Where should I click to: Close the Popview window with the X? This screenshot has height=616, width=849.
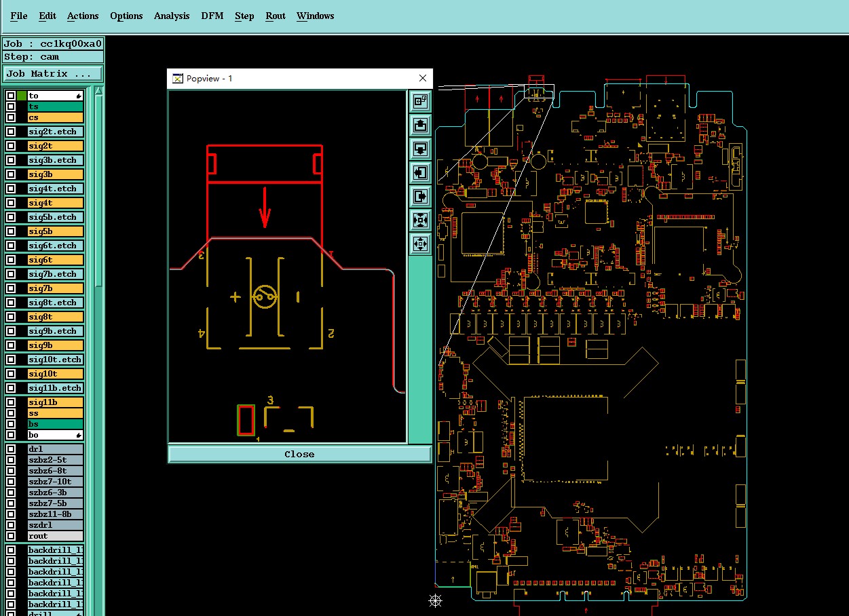click(422, 79)
